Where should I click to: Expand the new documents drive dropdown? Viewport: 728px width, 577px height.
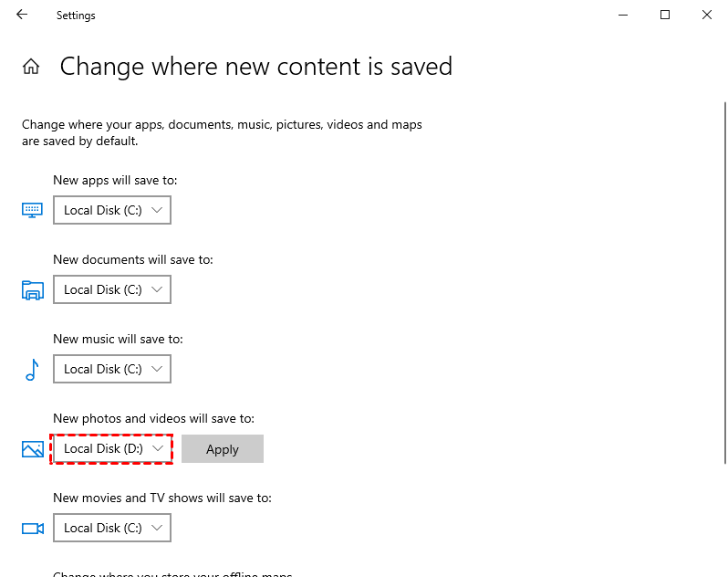(x=112, y=290)
